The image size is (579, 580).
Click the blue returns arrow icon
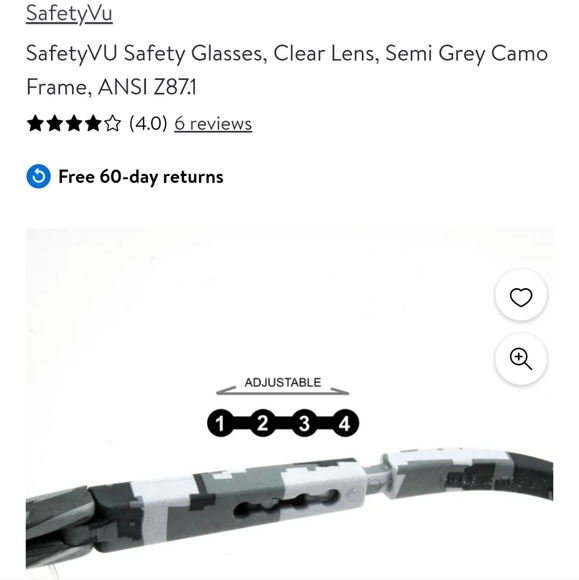coord(38,176)
